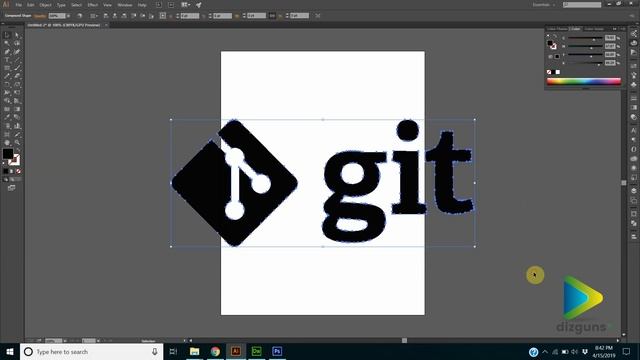Select the Pen tool
The width and height of the screenshot is (640, 360).
pos(7,52)
